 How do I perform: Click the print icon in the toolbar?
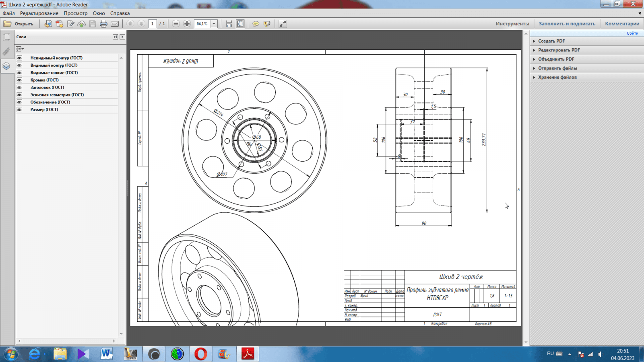(x=103, y=24)
